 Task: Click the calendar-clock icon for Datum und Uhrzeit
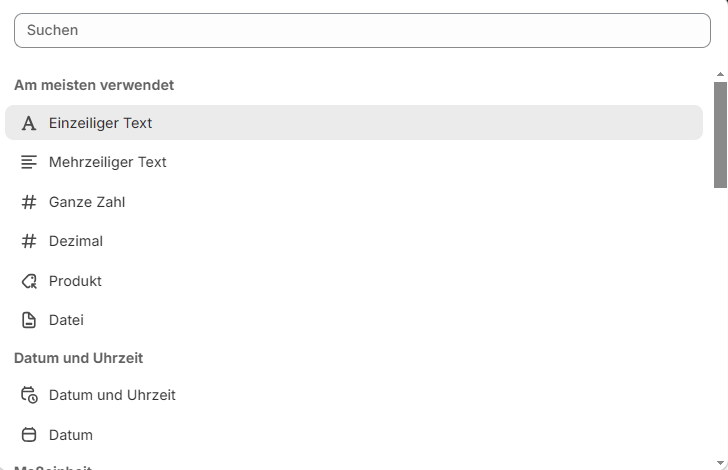coord(29,395)
